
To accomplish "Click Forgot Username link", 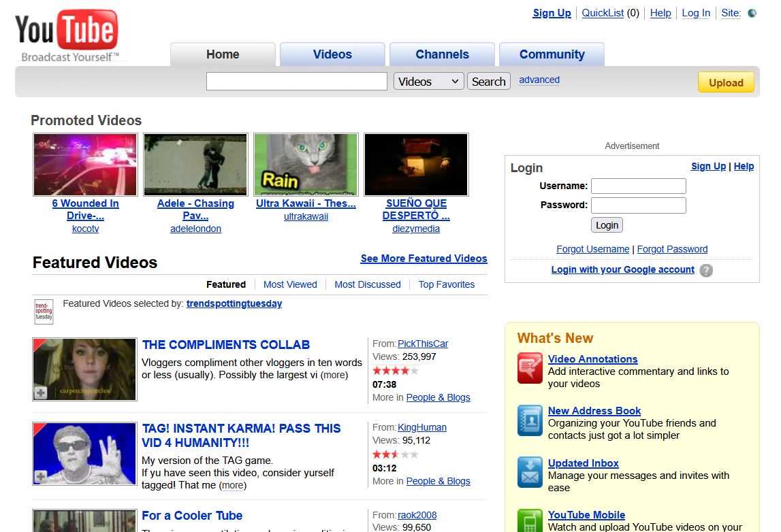I will (592, 249).
